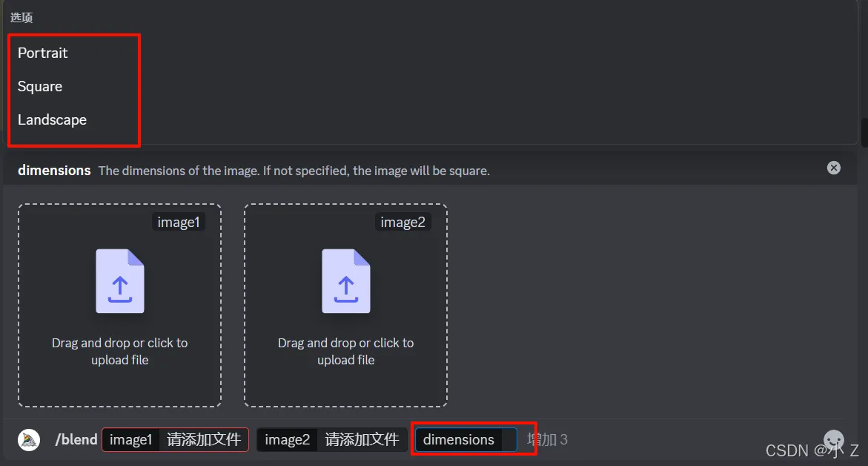Click the upload file icon in image1 box
The height and width of the screenshot is (466, 868).
pos(120,281)
